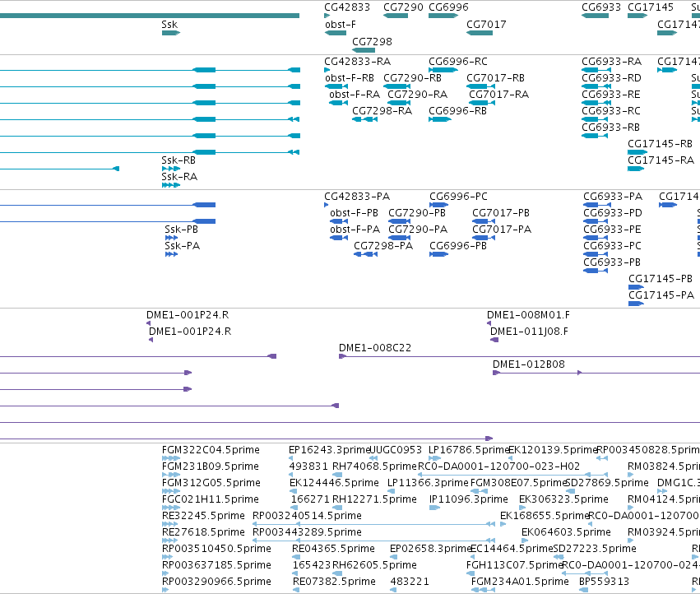
Task: Select EST RH74068.5prime
Action: pyautogui.click(x=374, y=466)
